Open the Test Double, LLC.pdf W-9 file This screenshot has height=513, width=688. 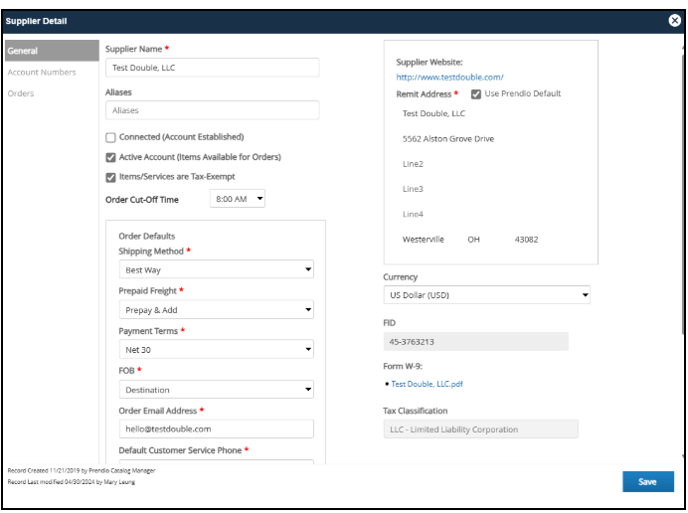click(427, 384)
